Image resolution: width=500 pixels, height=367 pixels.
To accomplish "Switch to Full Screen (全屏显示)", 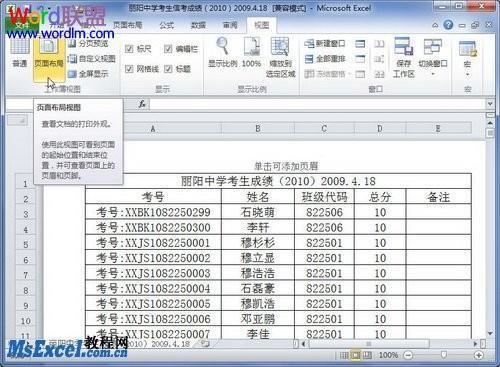I will pos(88,74).
